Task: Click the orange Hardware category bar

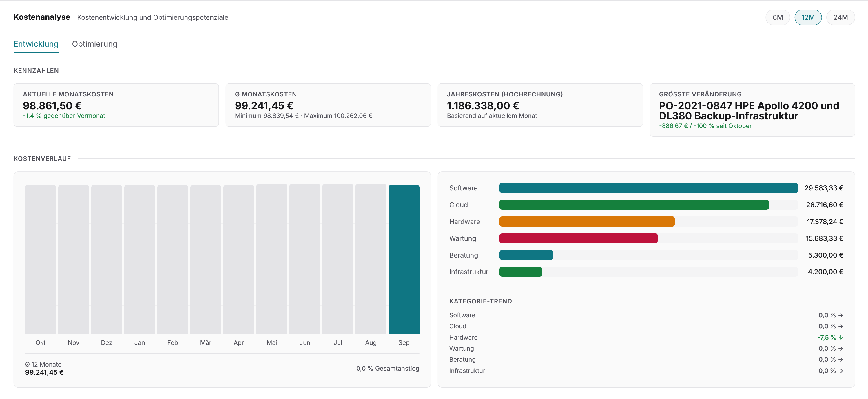Action: click(587, 221)
